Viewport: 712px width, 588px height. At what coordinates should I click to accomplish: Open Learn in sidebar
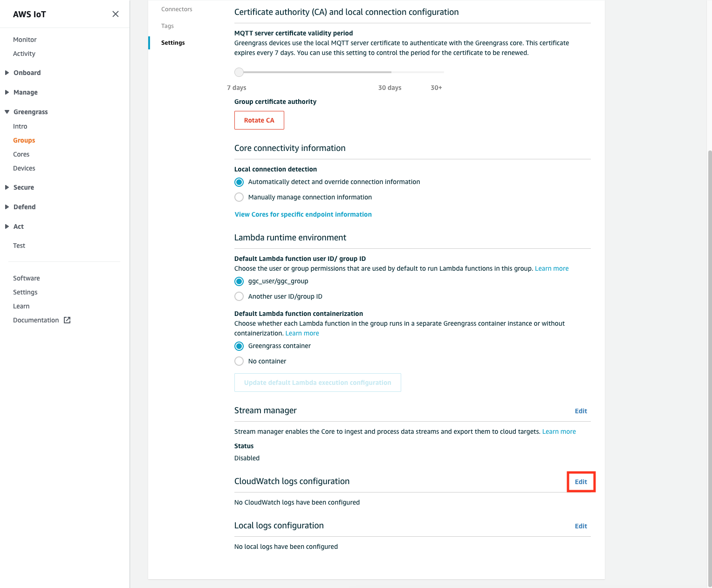pos(21,306)
